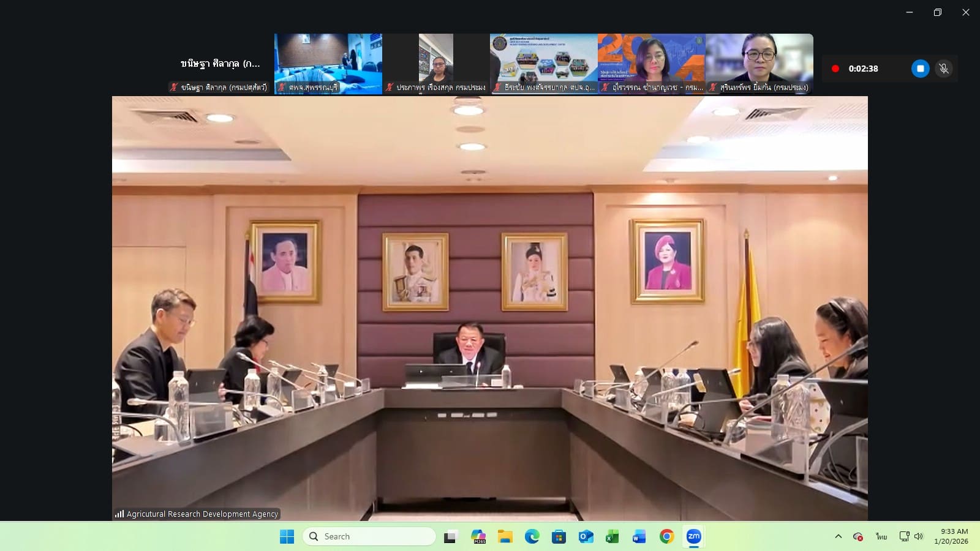Viewport: 980px width, 551px height.
Task: Open the Windows Start menu
Action: click(287, 537)
